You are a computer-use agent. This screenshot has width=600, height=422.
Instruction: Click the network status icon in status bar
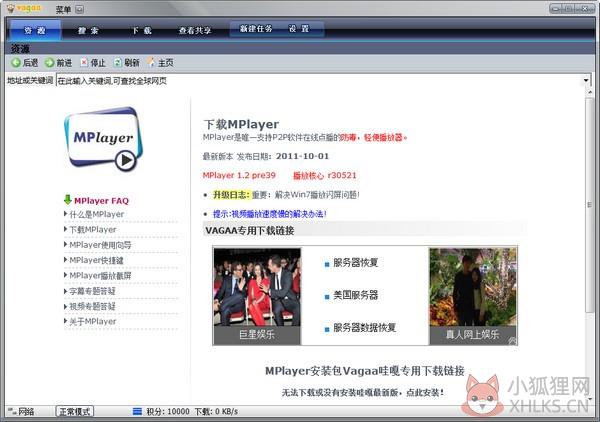(x=12, y=412)
